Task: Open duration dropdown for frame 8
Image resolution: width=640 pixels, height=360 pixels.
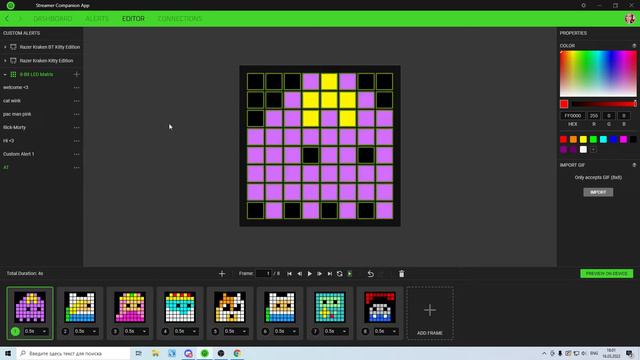Action: tap(385, 331)
